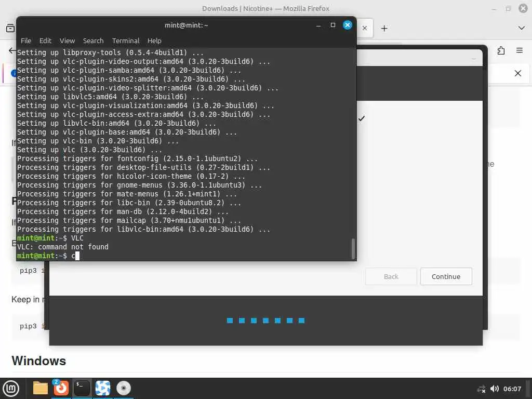The image size is (532, 399).
Task: Click the Firefox back arrow
Action: [12, 50]
